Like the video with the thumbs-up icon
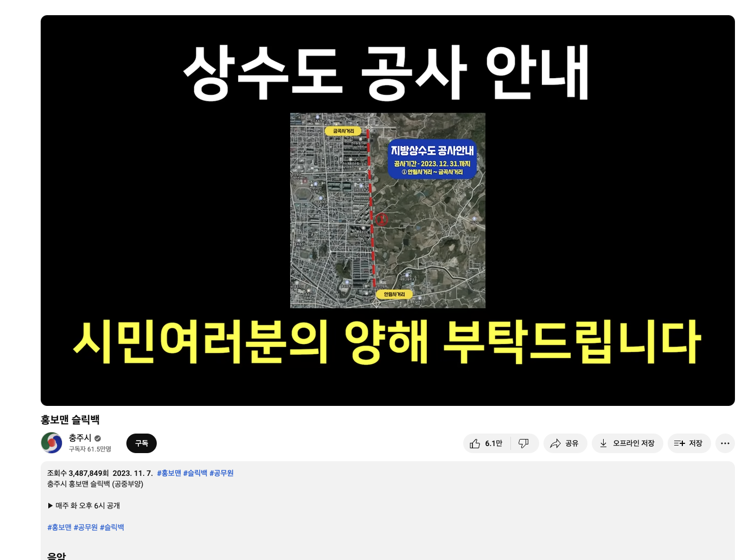The width and height of the screenshot is (742, 560). [x=474, y=443]
